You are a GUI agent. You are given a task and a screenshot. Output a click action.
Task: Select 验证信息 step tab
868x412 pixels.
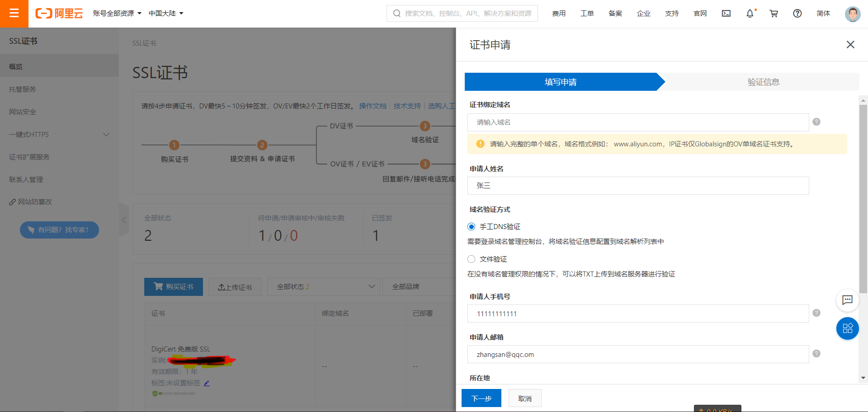pos(764,82)
